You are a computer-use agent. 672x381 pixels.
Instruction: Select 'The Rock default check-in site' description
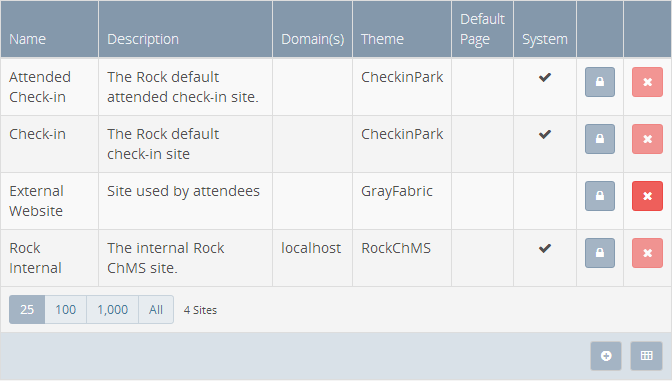click(163, 144)
